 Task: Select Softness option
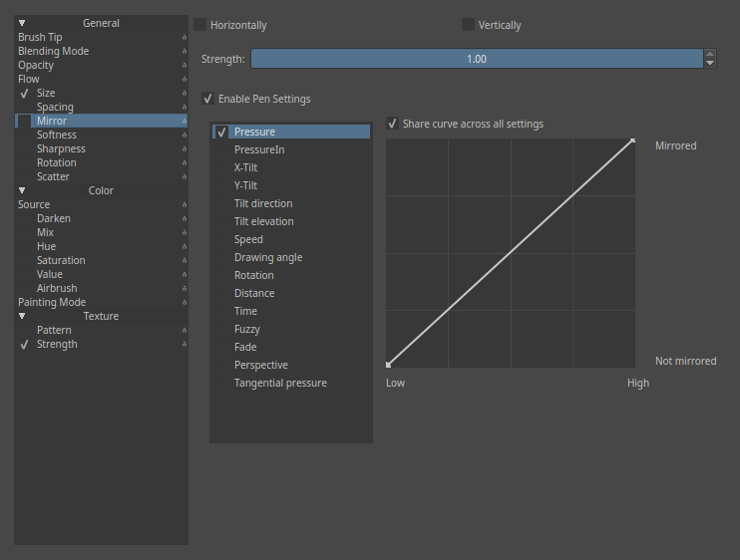(57, 135)
